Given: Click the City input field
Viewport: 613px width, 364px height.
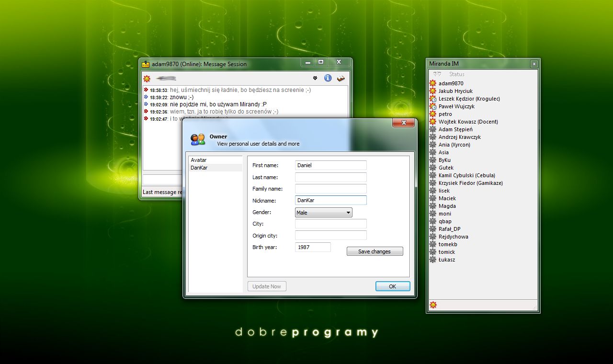Looking at the screenshot, I should pyautogui.click(x=331, y=224).
